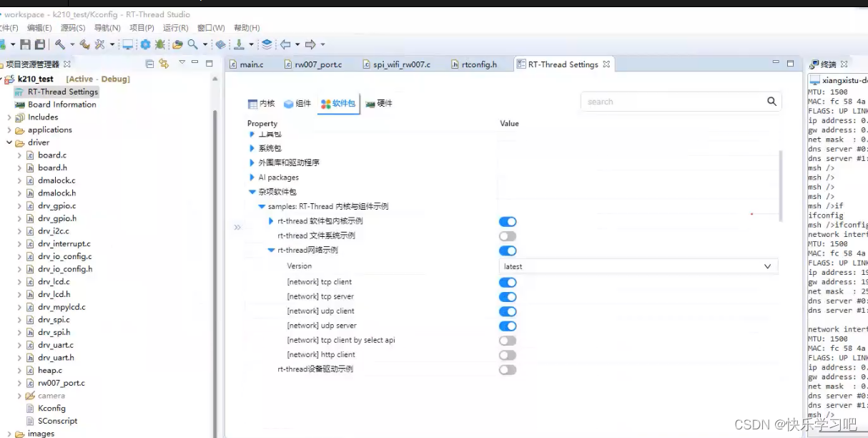The image size is (868, 438).
Task: Click the double-chevron collapse handle beside settings
Action: click(x=237, y=227)
